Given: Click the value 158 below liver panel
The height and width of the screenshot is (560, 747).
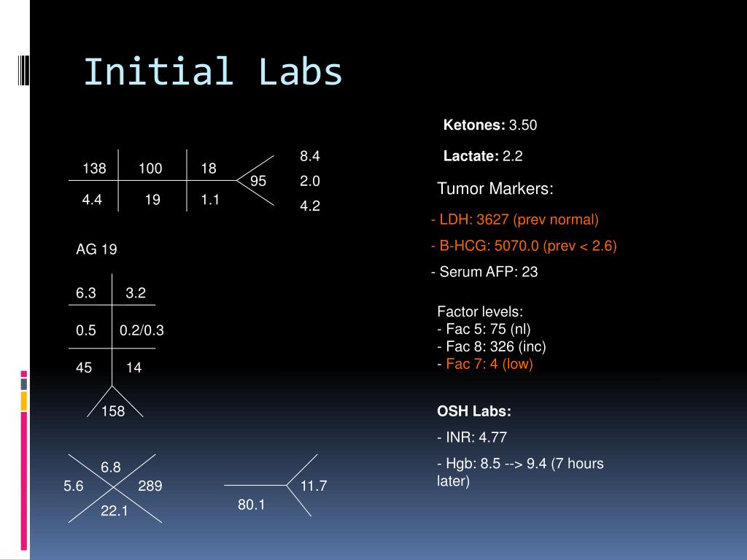Looking at the screenshot, I should tap(113, 411).
